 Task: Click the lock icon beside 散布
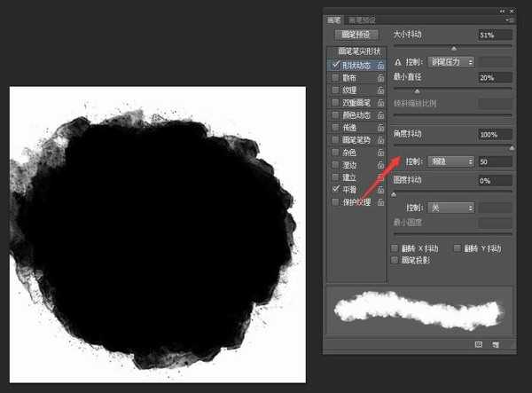pyautogui.click(x=380, y=78)
